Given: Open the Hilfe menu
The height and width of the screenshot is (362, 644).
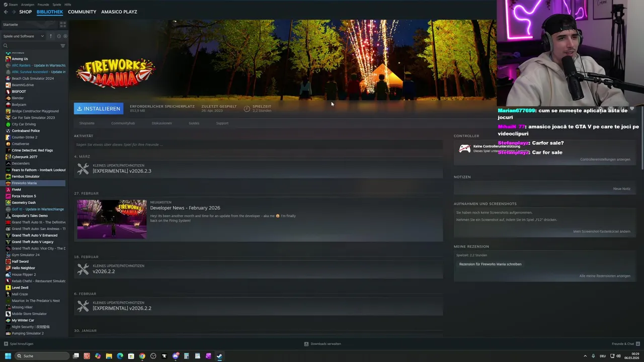Looking at the screenshot, I should click(x=68, y=5).
